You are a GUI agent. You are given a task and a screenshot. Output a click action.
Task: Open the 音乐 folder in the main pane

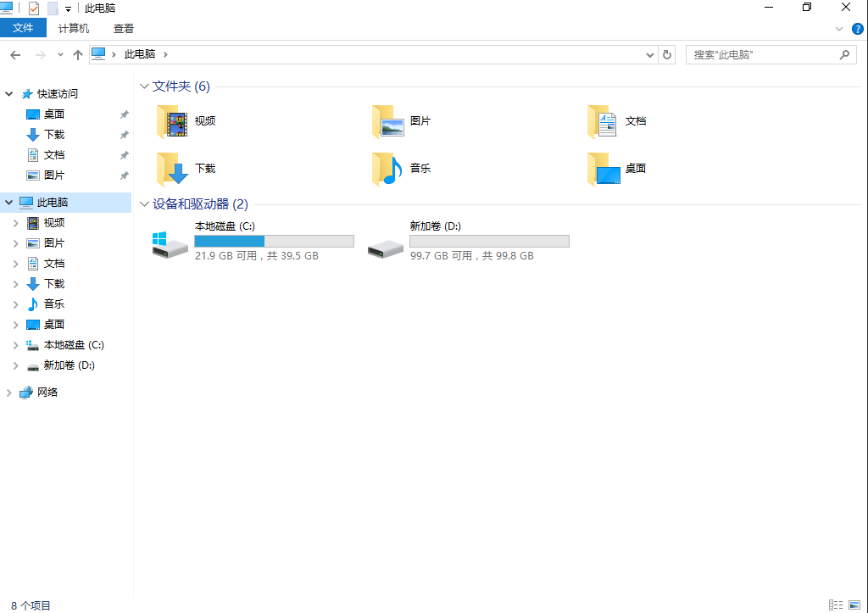(401, 169)
